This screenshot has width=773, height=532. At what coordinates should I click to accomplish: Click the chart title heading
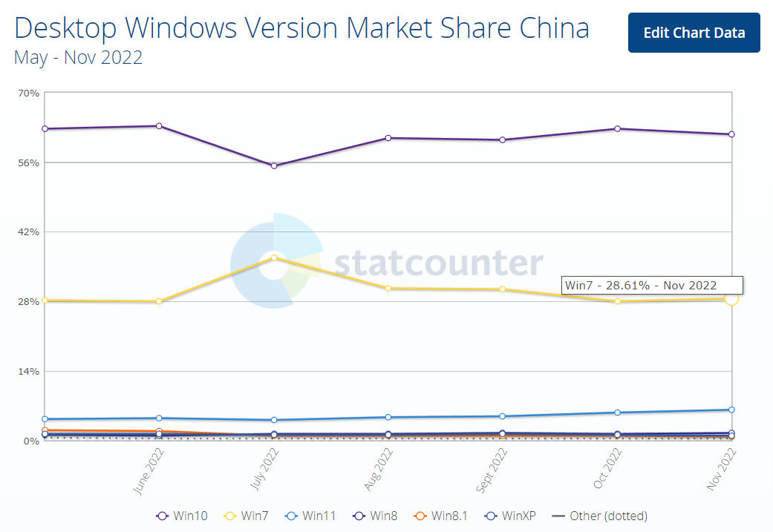pyautogui.click(x=301, y=28)
